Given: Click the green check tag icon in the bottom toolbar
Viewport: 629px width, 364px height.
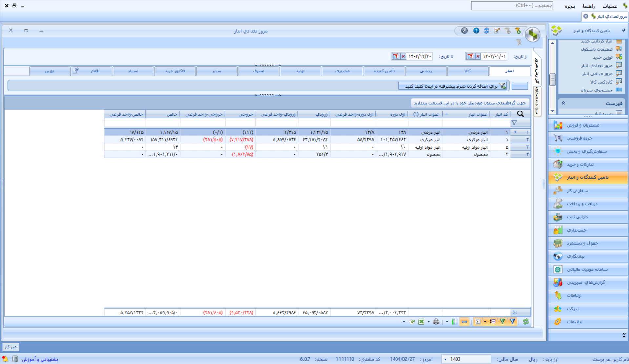Looking at the screenshot, I should (412, 322).
